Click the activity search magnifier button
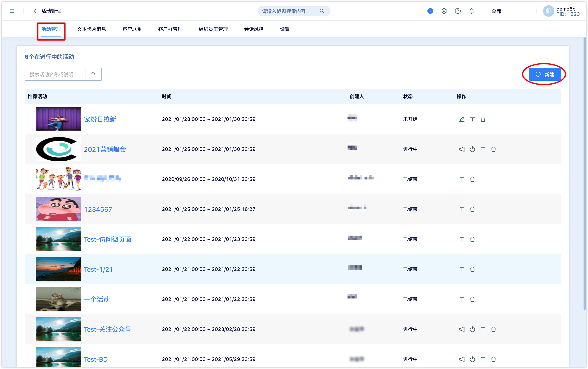 [x=93, y=74]
